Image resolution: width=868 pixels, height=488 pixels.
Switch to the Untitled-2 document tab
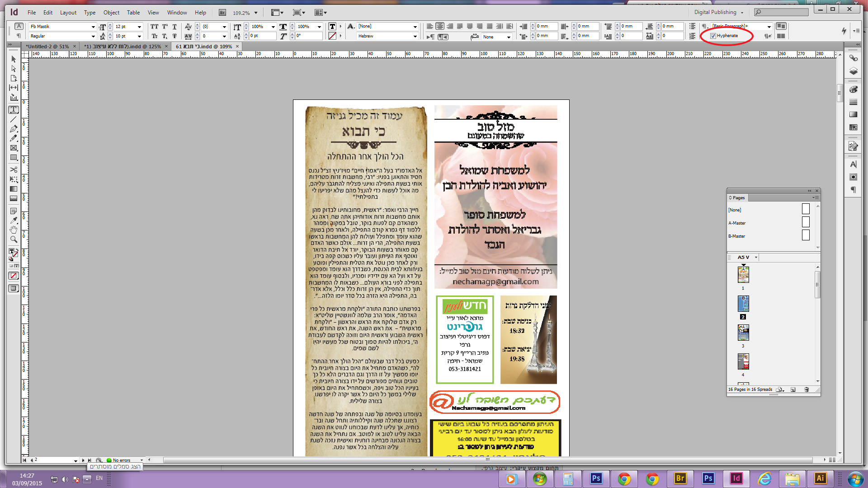tap(47, 46)
